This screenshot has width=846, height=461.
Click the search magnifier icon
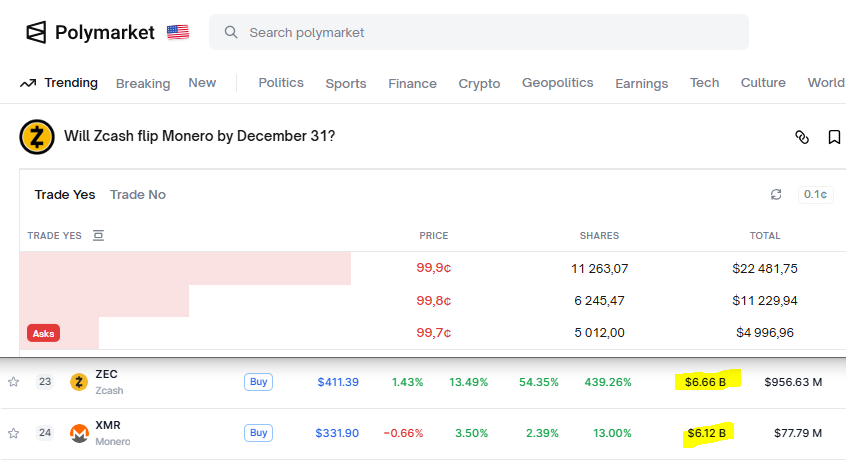[231, 32]
